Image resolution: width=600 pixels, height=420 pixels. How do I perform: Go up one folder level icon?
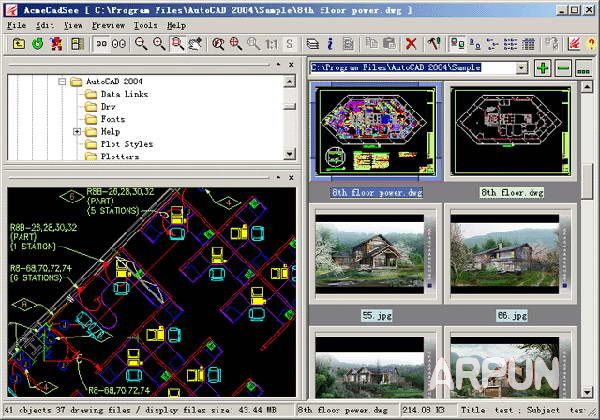point(17,44)
